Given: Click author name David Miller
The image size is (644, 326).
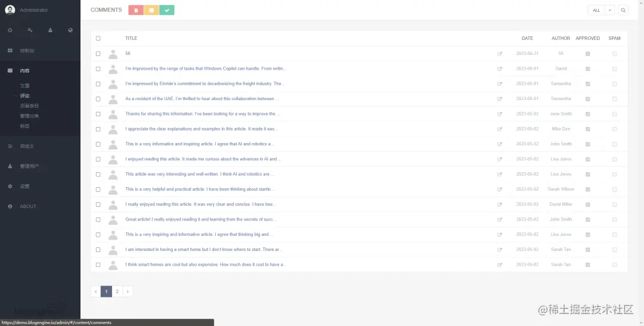Looking at the screenshot, I should (x=561, y=204).
